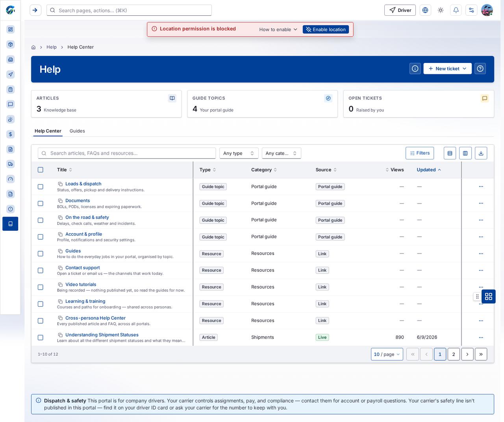Open row actions for Understanding Shipment Statuses
The width and height of the screenshot is (504, 422).
pos(481,337)
